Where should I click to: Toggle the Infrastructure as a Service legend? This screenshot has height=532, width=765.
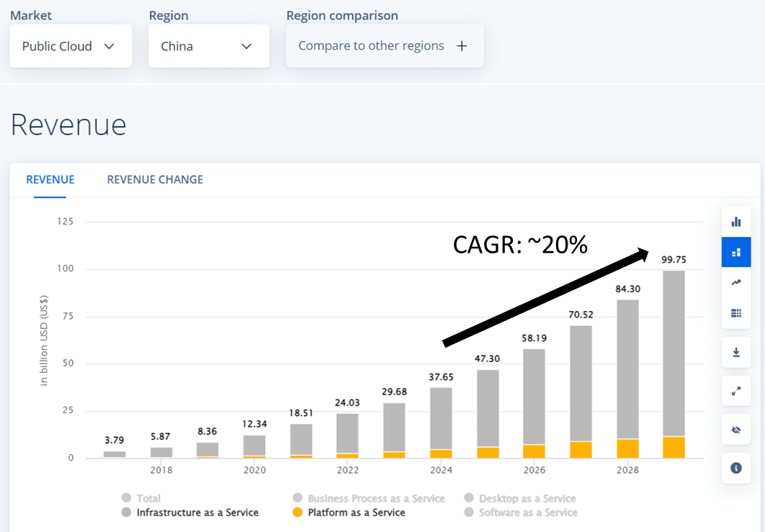(x=189, y=513)
